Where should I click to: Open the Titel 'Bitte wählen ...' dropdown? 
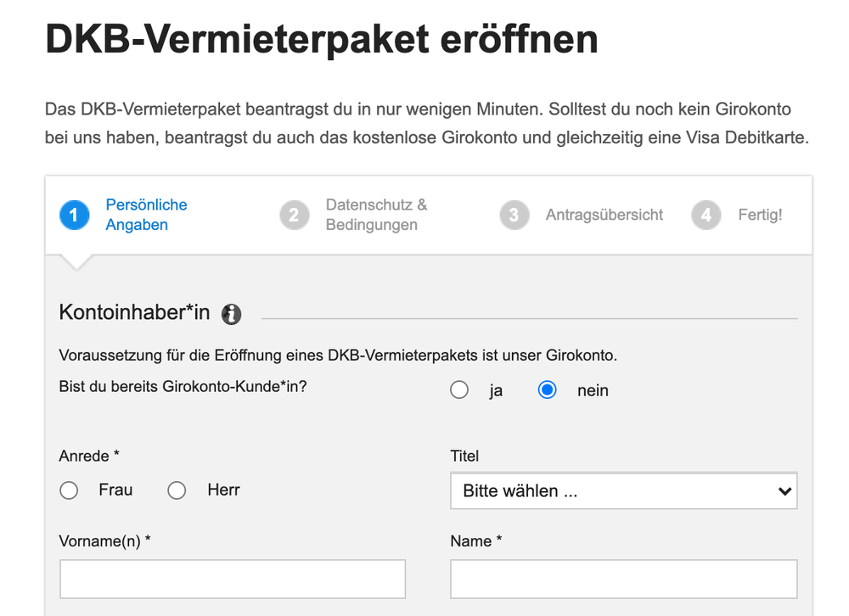pos(624,491)
